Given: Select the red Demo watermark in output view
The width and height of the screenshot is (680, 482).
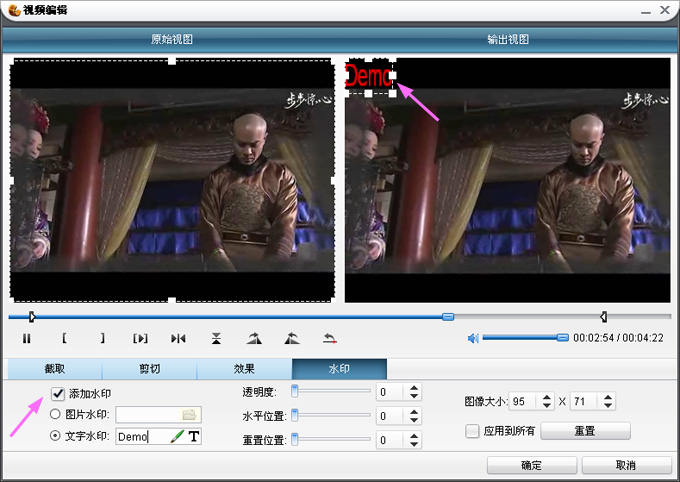Looking at the screenshot, I should click(369, 76).
